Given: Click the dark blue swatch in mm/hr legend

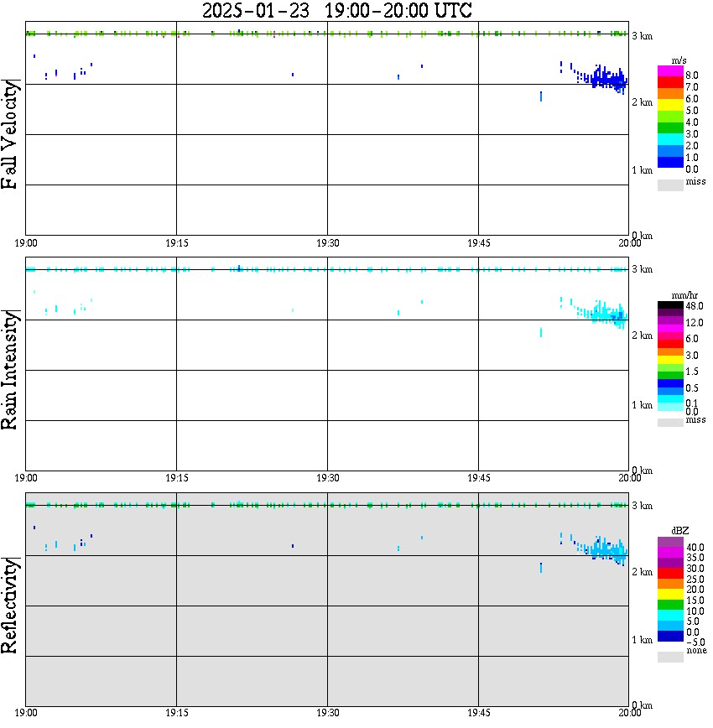Looking at the screenshot, I should 670,383.
